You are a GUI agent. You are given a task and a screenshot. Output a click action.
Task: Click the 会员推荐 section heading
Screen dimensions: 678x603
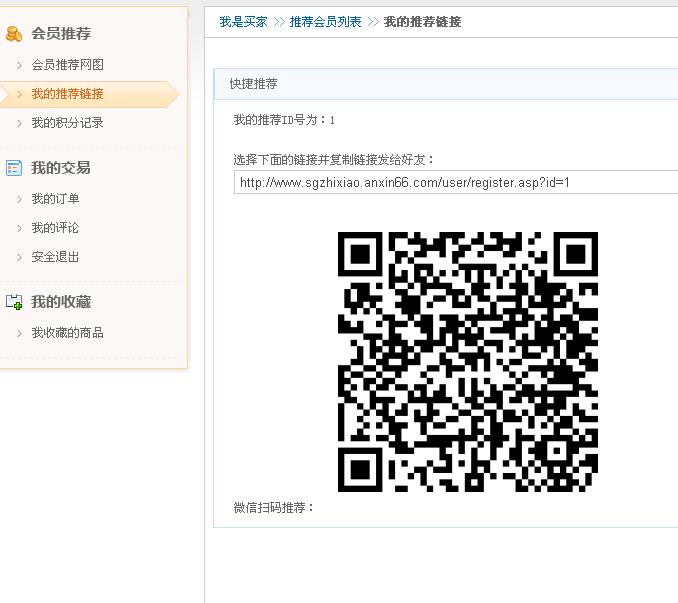(61, 34)
